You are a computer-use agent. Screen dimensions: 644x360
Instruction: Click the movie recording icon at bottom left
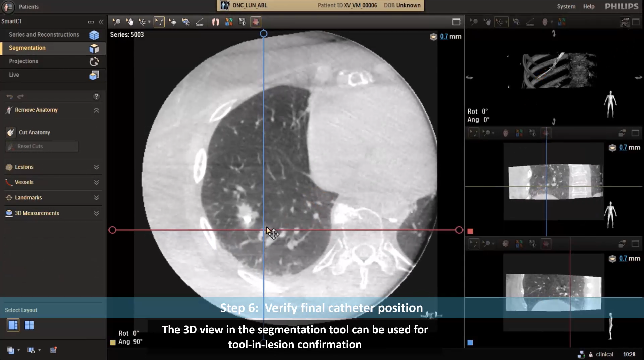pyautogui.click(x=53, y=350)
